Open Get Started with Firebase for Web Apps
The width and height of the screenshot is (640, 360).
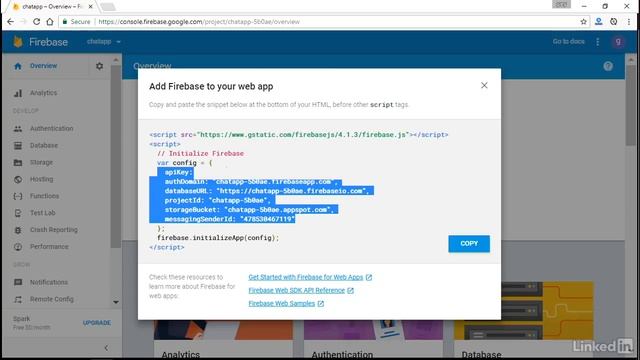coord(306,277)
